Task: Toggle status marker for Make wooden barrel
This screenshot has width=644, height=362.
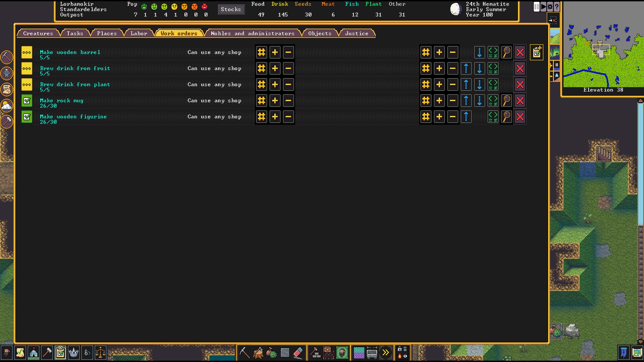Action: 27,52
